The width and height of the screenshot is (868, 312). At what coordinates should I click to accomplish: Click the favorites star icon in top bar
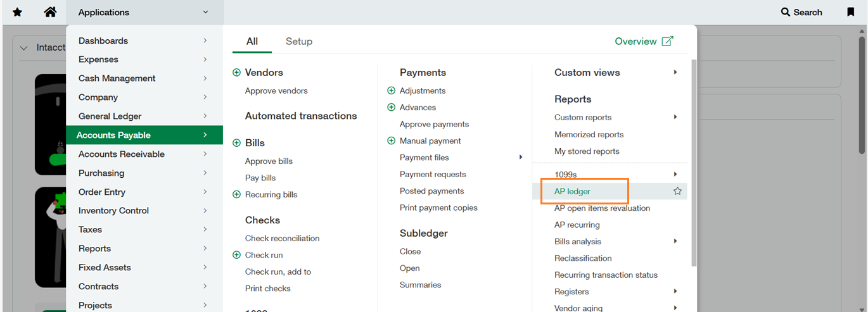pyautogui.click(x=17, y=12)
